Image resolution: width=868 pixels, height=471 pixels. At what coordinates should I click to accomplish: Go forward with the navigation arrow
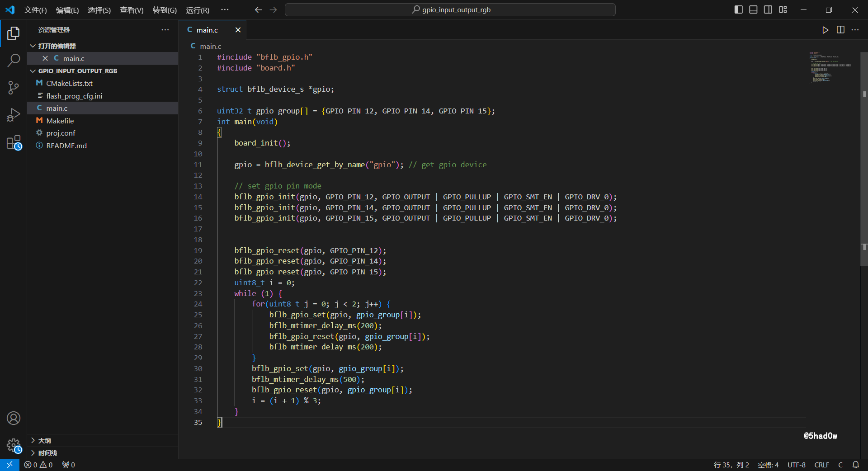tap(273, 10)
